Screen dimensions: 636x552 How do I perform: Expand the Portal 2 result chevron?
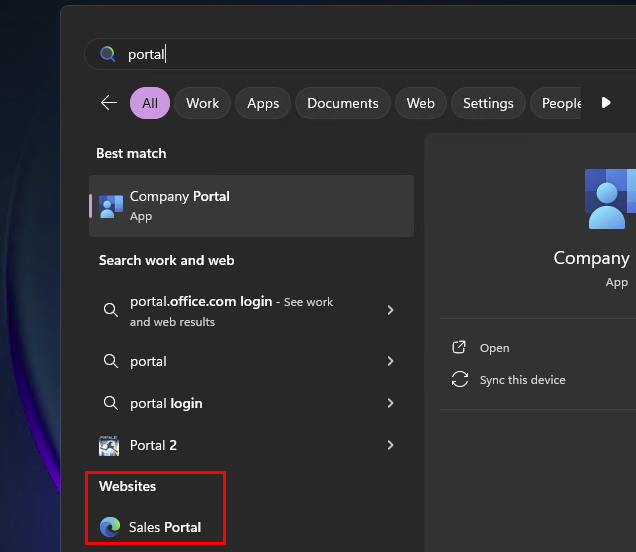[390, 445]
